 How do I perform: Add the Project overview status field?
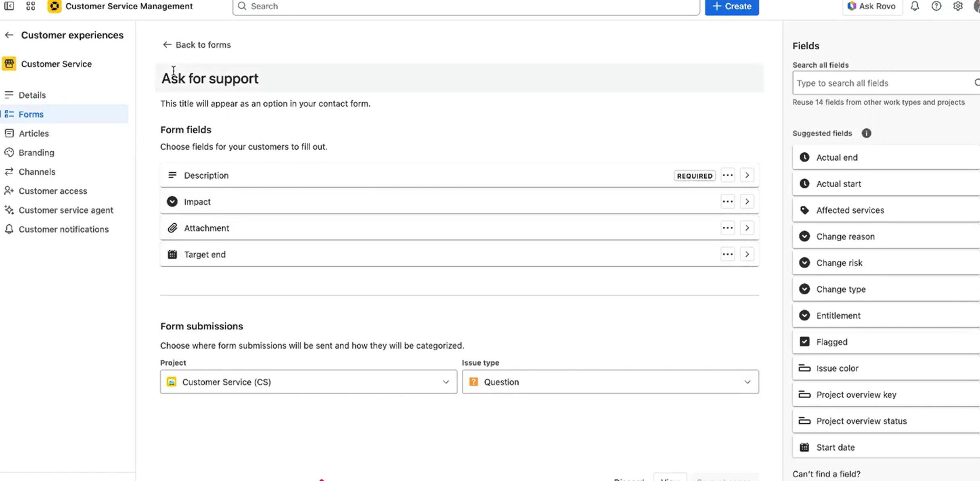click(886, 421)
